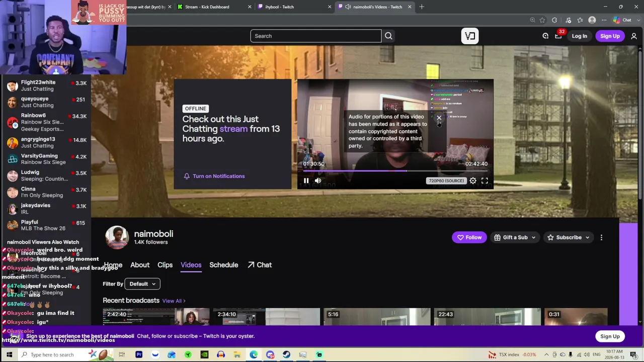The height and width of the screenshot is (362, 644).
Task: Open the Filter By Default dropdown
Action: 142,284
